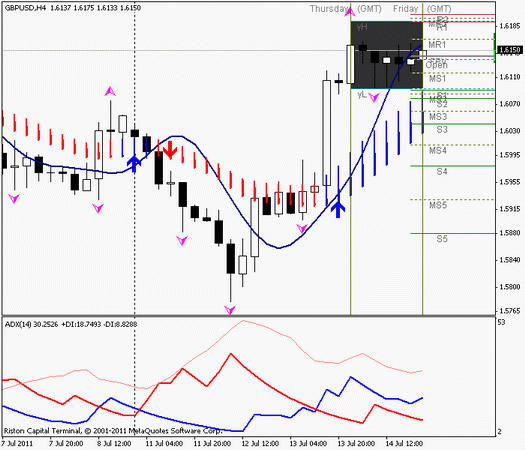This screenshot has width=525, height=450.
Task: Click the 14 Jul 12:00 time label
Action: coord(404,444)
